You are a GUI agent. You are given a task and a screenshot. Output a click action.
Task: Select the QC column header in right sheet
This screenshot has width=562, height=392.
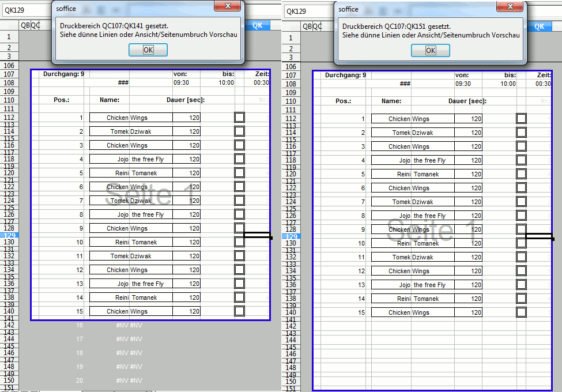pyautogui.click(x=318, y=26)
